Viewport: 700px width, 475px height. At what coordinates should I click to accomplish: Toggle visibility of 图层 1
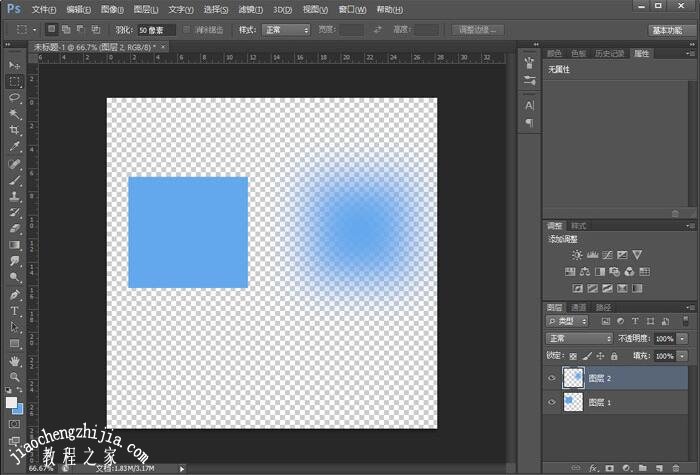coord(551,402)
